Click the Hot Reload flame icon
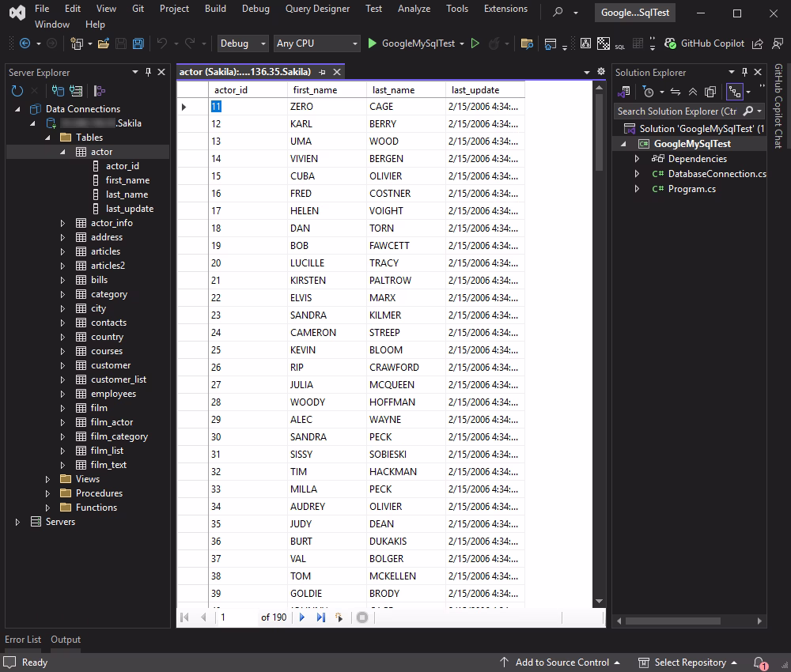791x672 pixels. coord(494,43)
